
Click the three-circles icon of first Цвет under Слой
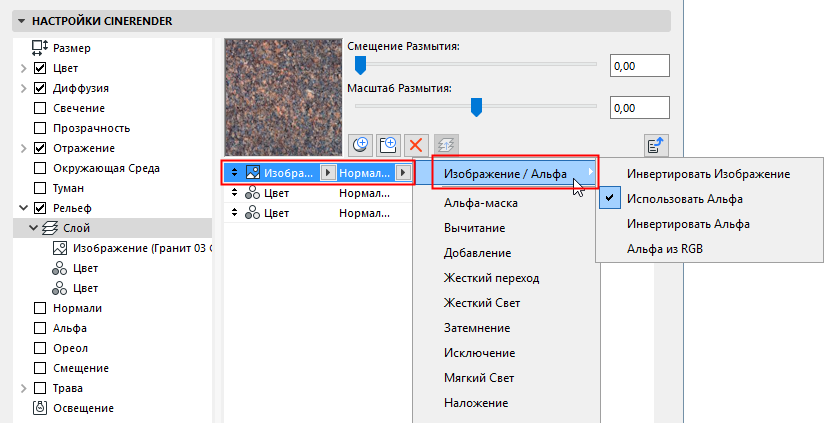tap(59, 268)
